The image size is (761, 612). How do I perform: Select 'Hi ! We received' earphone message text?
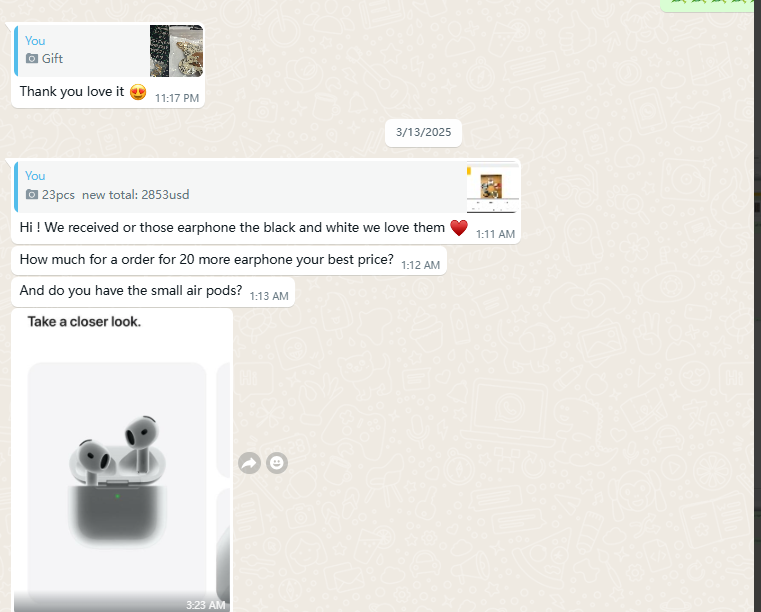(232, 228)
